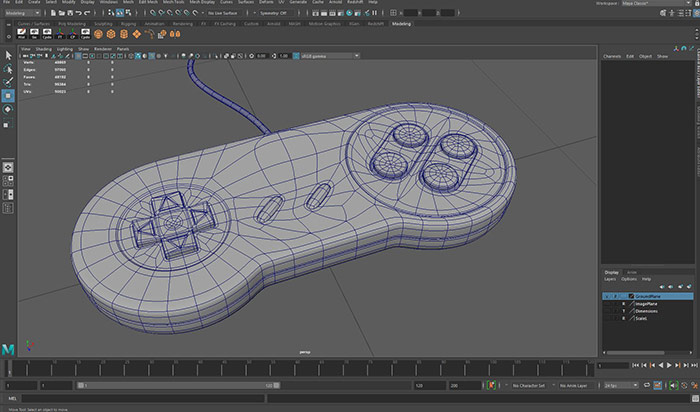
Task: Select the highlighted Move tool in the toolbox
Action: pos(8,96)
